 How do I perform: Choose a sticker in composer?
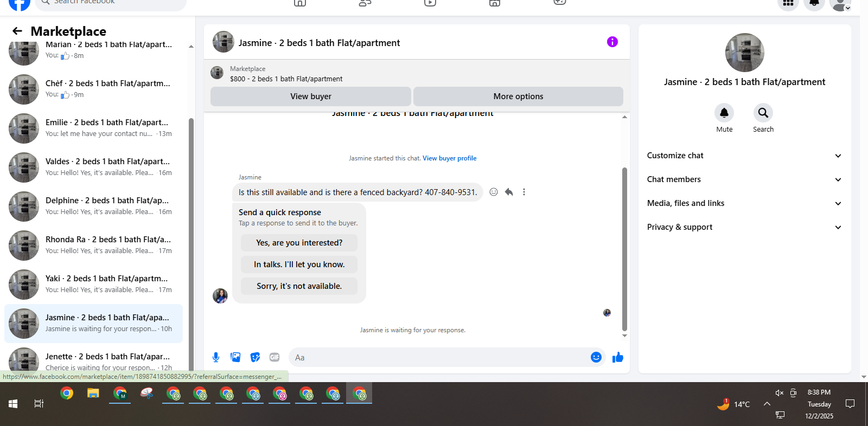(255, 357)
